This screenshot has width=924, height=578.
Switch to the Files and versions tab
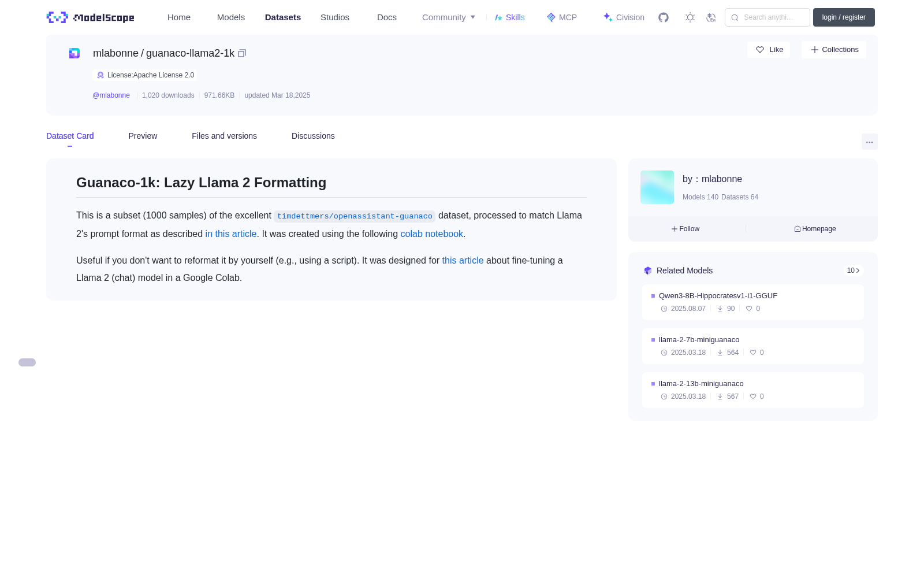[x=224, y=136]
